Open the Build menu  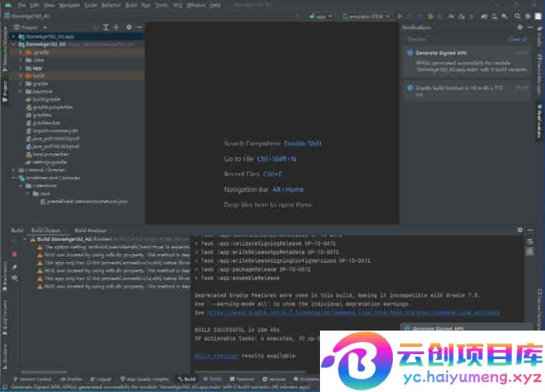click(x=131, y=5)
